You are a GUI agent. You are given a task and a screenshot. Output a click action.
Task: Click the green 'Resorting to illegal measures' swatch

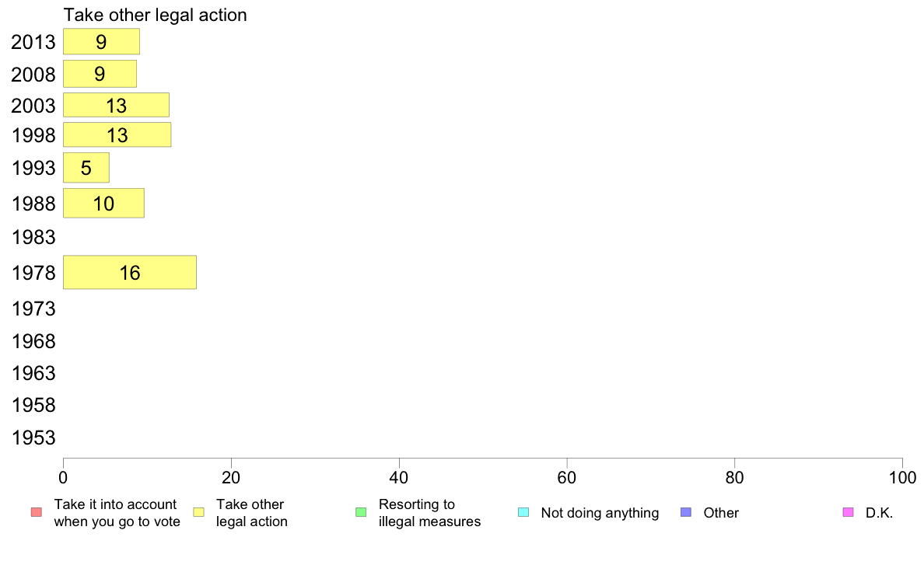pos(361,512)
